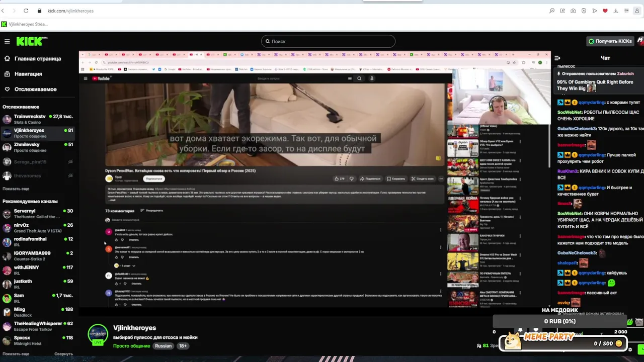The image size is (644, 362).
Task: Open recommended channel nirvOz
Action: [38, 228]
